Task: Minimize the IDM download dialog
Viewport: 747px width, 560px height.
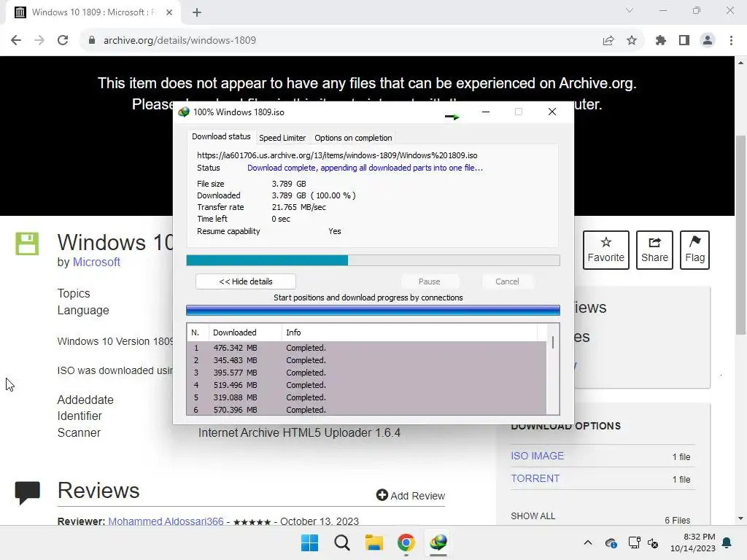Action: tap(485, 112)
